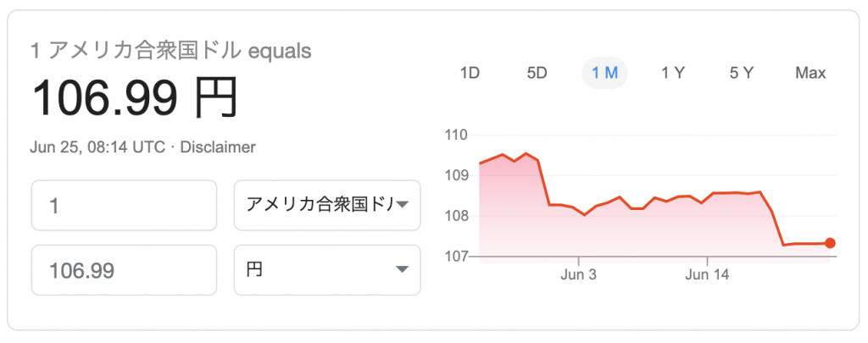Click the caret arrow in the アメリカ合衆国ドル selector
Screen dimensions: 868x343
pyautogui.click(x=403, y=205)
